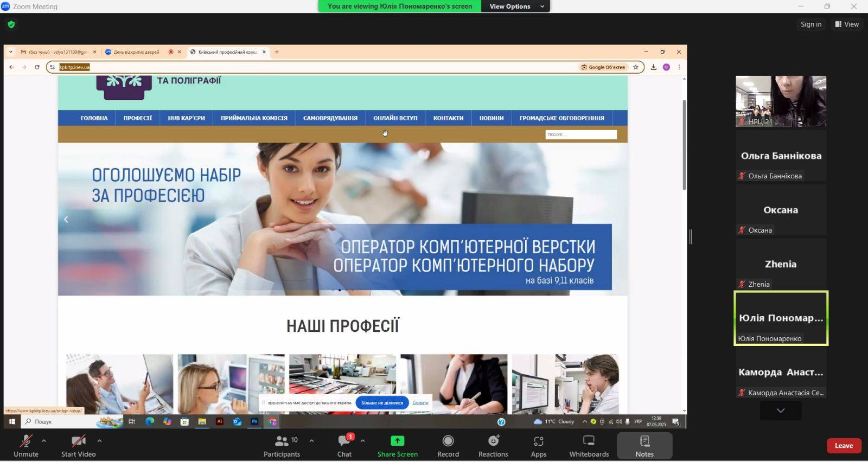This screenshot has height=462, width=868.
Task: Open ПРИЙМАЛЬНА КОМІСІЯ menu item
Action: pos(254,118)
